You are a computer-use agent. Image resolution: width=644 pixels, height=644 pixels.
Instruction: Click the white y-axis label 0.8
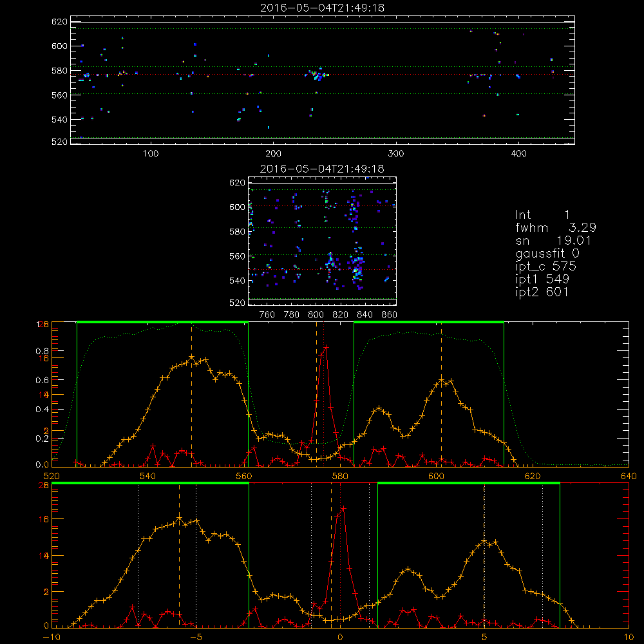43,351
